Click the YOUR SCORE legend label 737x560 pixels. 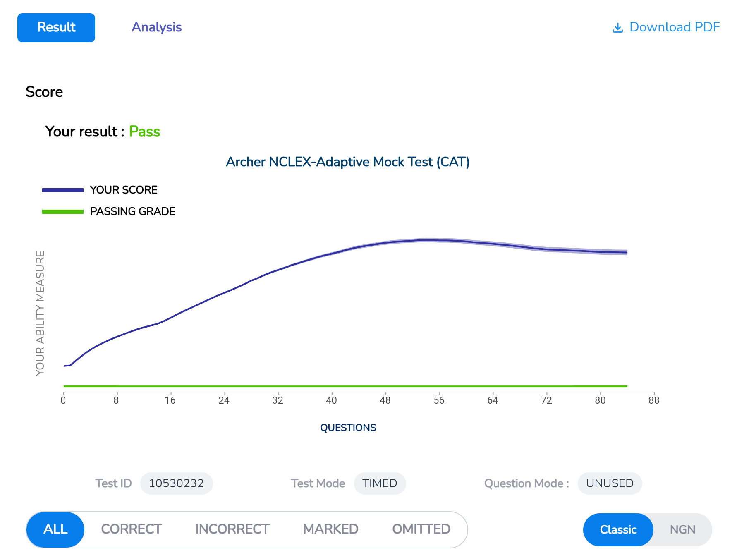pos(124,190)
